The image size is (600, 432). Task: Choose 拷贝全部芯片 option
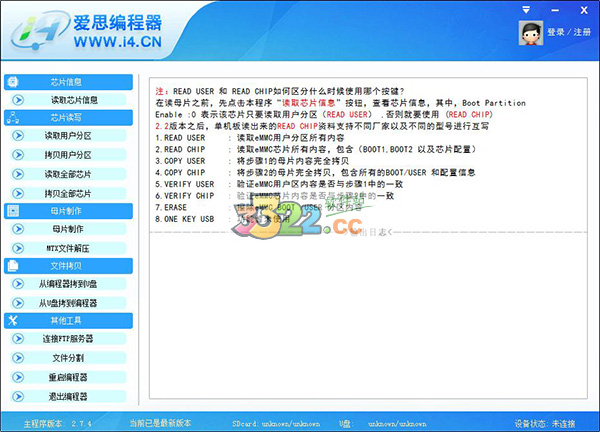coord(68,193)
